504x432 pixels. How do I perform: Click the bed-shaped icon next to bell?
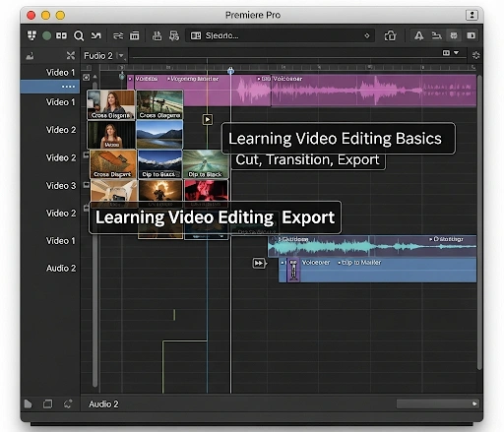436,35
